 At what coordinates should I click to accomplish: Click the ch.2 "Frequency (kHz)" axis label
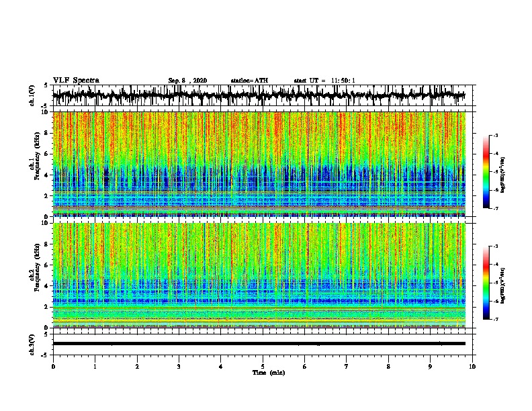(x=37, y=267)
